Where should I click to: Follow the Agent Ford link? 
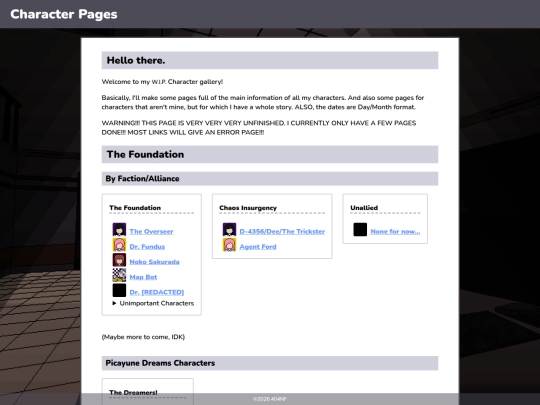[x=258, y=247]
